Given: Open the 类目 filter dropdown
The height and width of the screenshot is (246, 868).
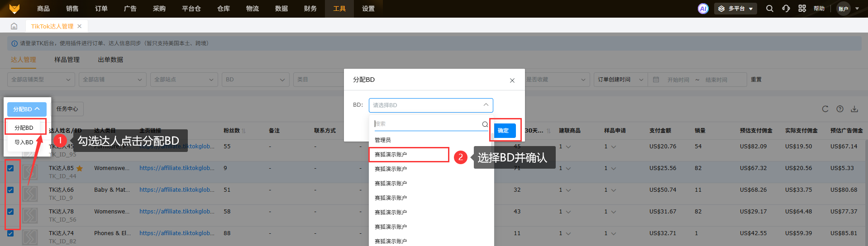Looking at the screenshot, I should click(319, 80).
